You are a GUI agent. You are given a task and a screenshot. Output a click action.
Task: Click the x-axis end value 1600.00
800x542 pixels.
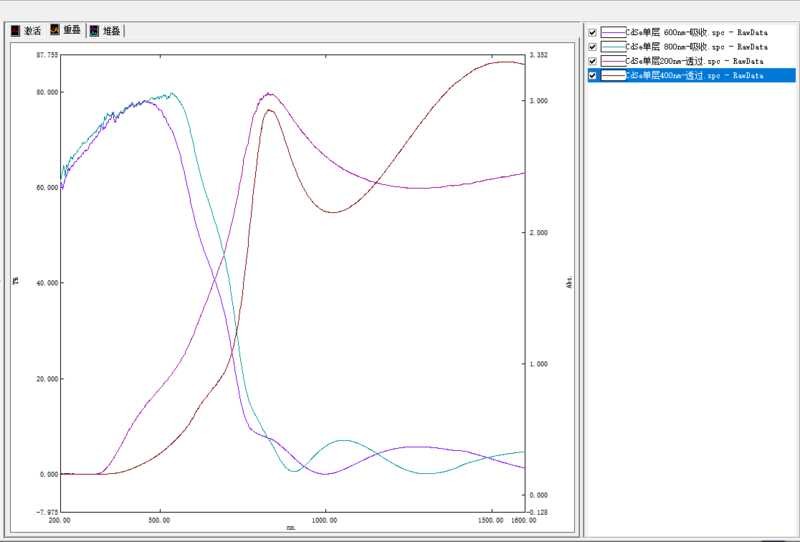[524, 520]
